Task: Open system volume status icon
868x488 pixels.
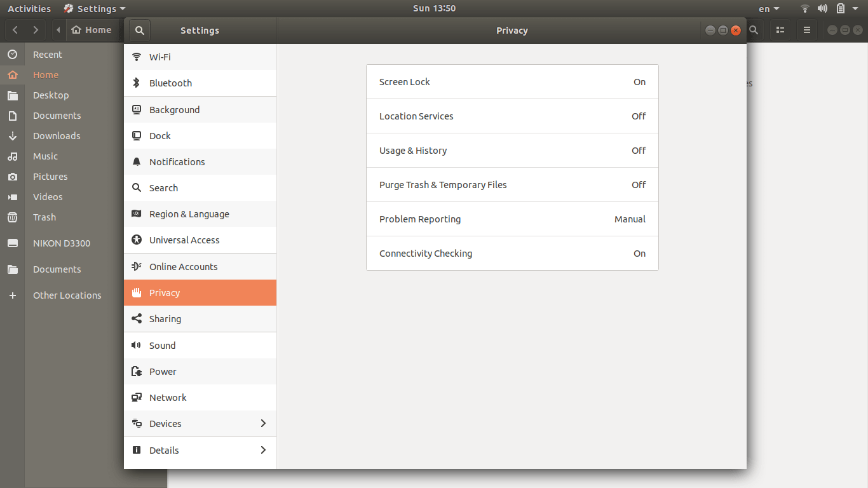Action: tap(822, 9)
